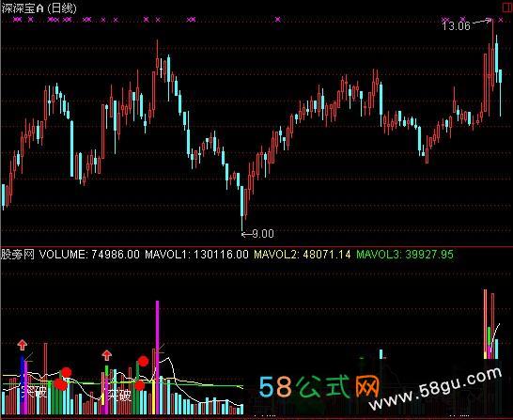513x420 pixels.
Task: Click the 58公式网 logo
Action: point(319,387)
